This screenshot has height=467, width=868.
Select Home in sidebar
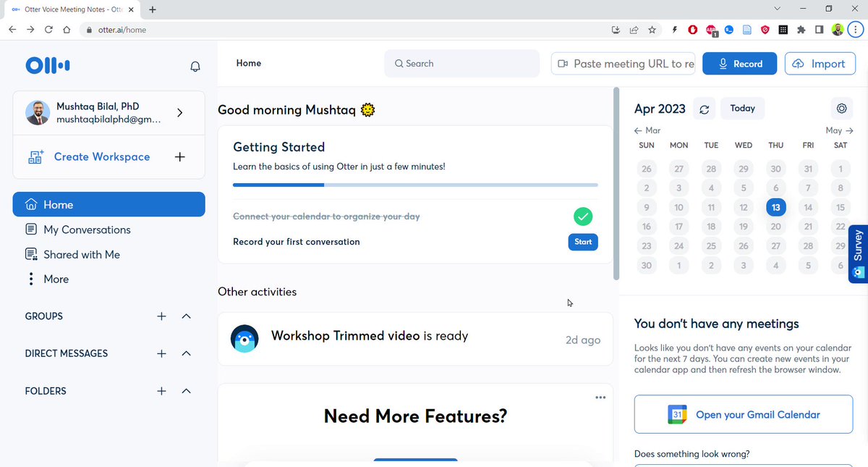pyautogui.click(x=109, y=205)
